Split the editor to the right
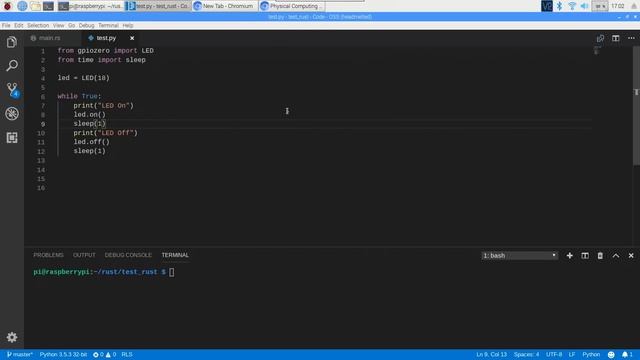 point(616,38)
